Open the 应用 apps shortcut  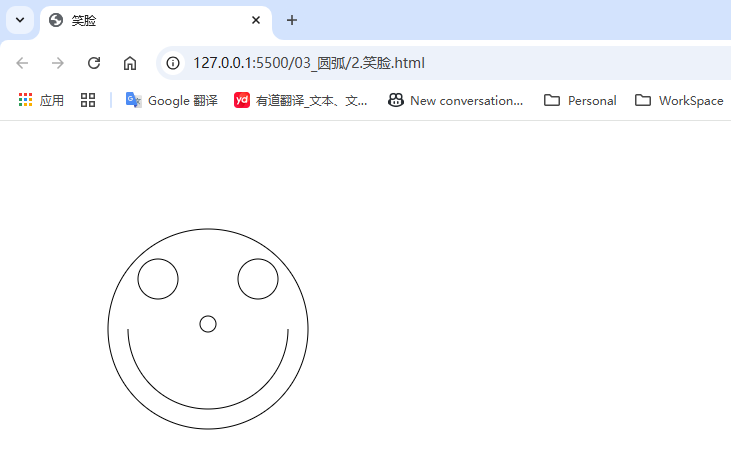[41, 100]
